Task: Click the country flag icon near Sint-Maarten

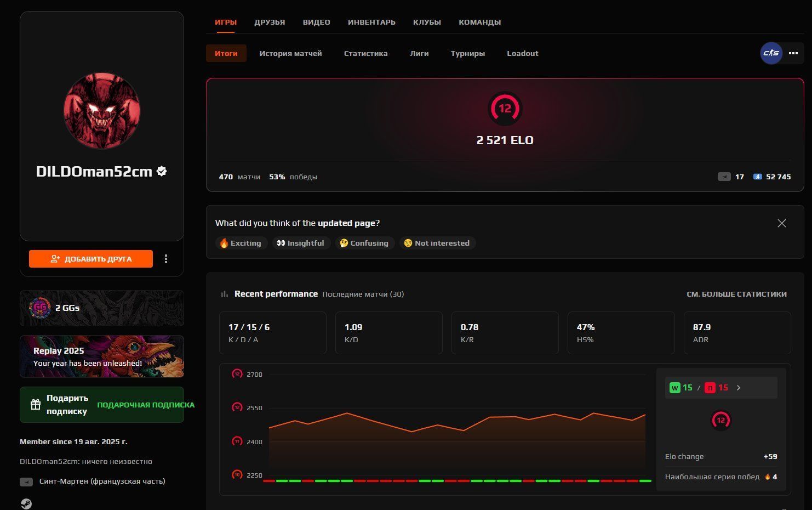Action: [26, 481]
